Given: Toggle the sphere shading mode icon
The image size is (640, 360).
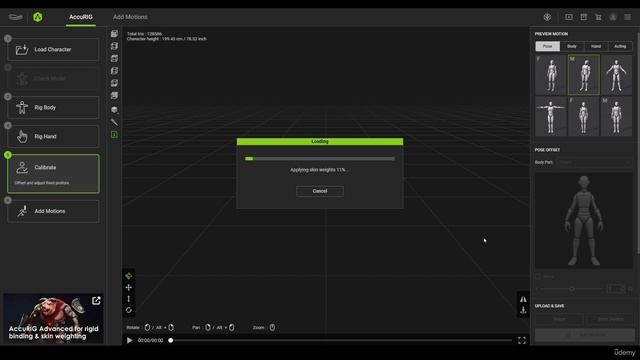Looking at the screenshot, I should pyautogui.click(x=114, y=110).
